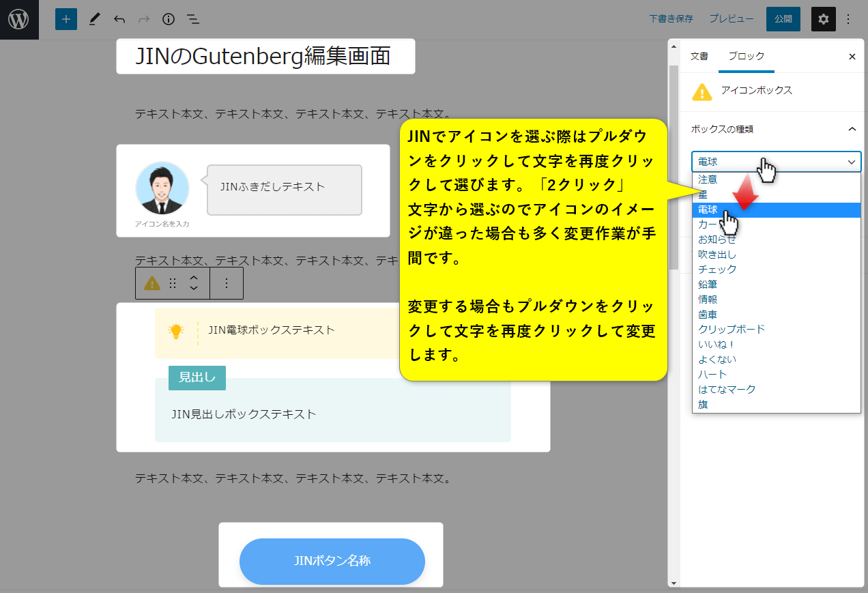Move the block up with the up chevron
This screenshot has height=593, width=868.
point(194,278)
